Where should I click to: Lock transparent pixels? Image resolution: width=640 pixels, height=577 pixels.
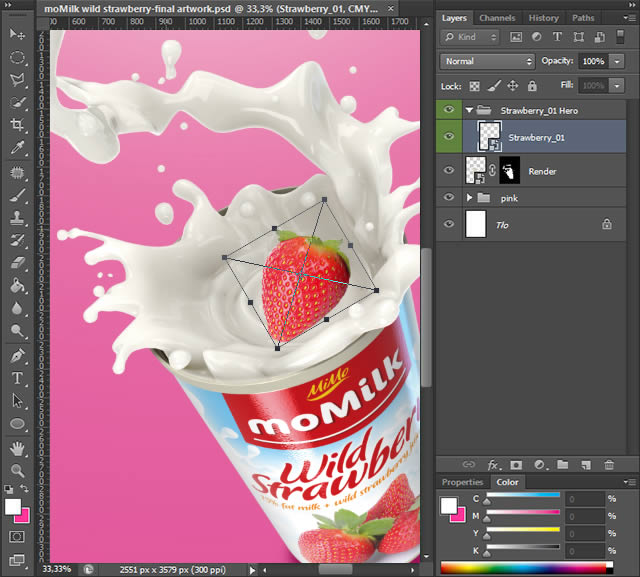(474, 86)
